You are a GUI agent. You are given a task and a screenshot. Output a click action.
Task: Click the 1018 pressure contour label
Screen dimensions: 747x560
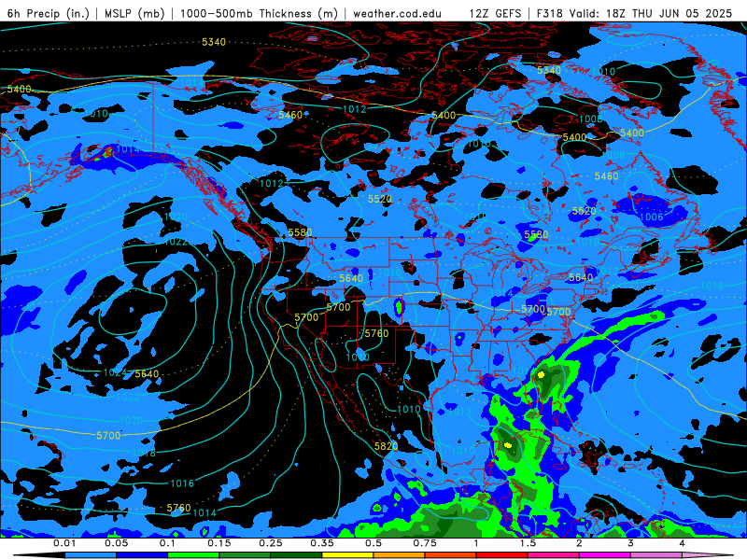click(x=144, y=453)
